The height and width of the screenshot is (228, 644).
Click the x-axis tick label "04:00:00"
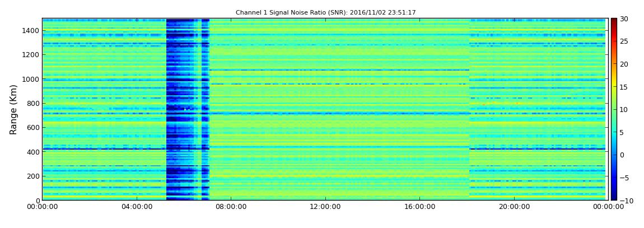pyautogui.click(x=136, y=207)
